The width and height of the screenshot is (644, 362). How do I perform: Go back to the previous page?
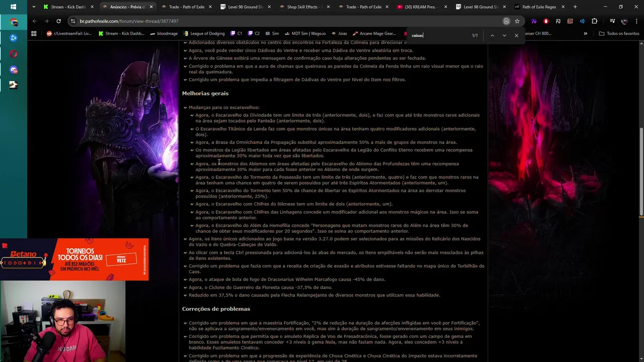[34, 21]
